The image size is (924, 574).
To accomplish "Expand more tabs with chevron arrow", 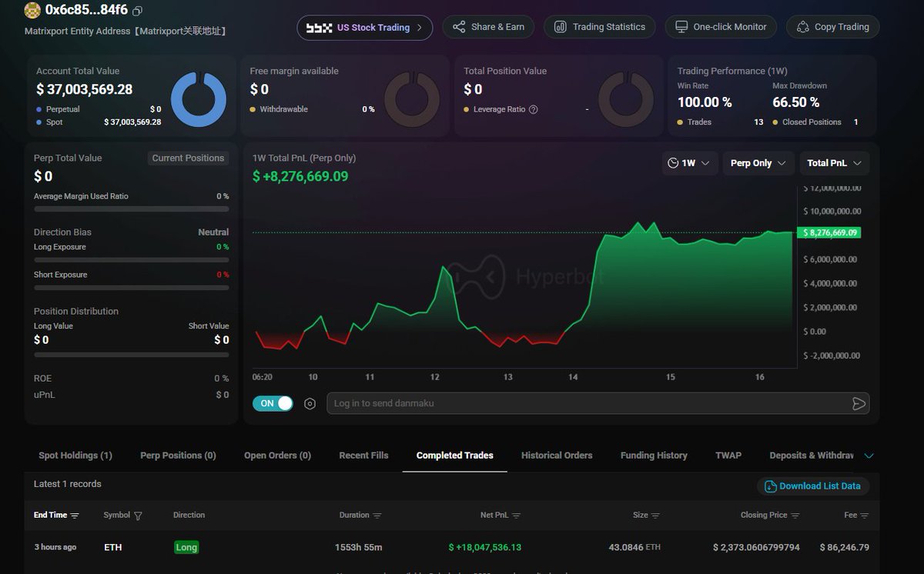I will pos(869,456).
